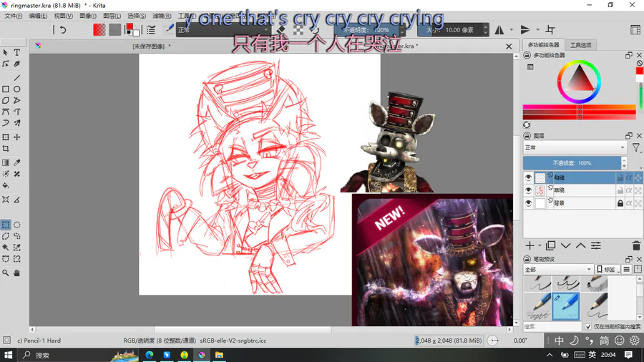
Task: Hide the 勾线 layer eye icon
Action: 528,177
